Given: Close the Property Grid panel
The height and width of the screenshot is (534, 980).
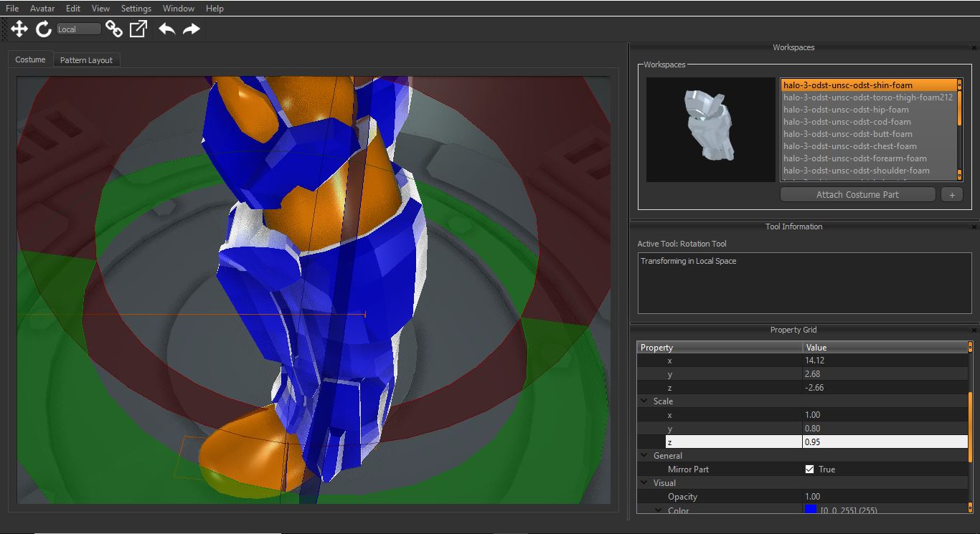Looking at the screenshot, I should coord(974,330).
